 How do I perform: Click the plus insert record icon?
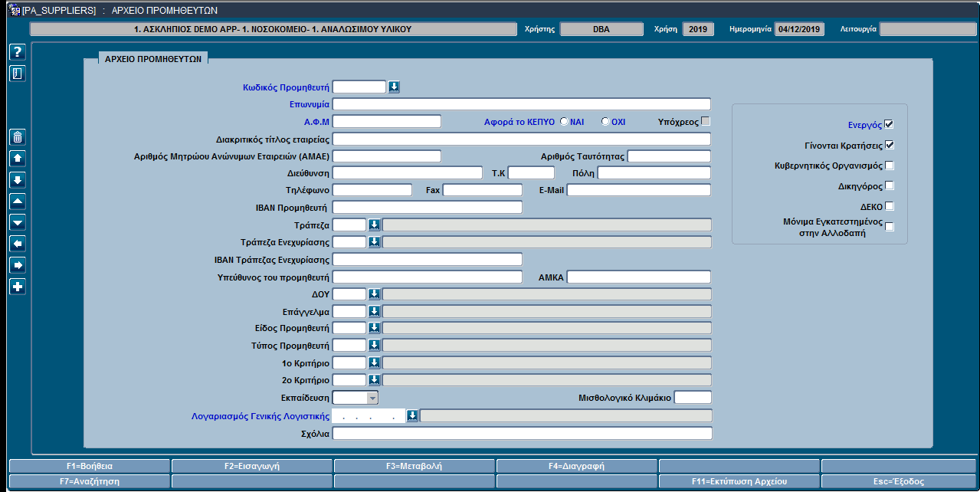pos(18,287)
